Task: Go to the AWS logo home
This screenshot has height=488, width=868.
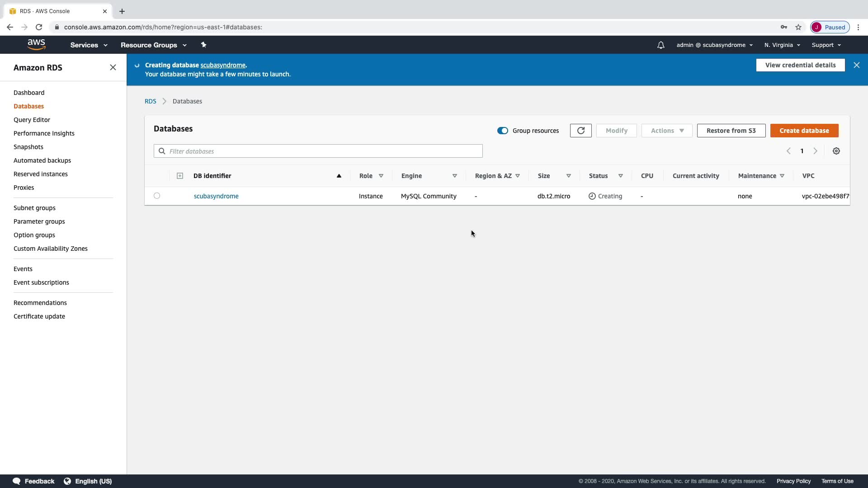Action: tap(36, 45)
